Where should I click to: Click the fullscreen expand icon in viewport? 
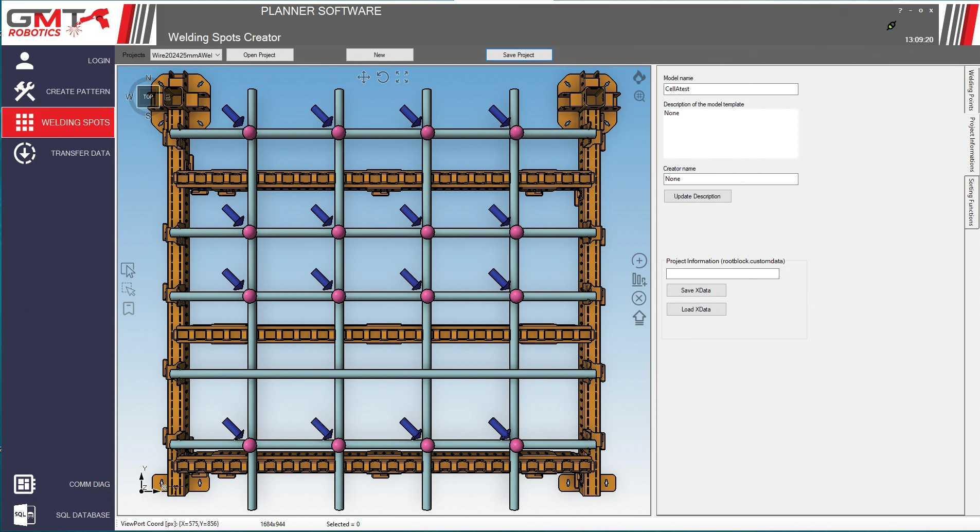coord(403,77)
